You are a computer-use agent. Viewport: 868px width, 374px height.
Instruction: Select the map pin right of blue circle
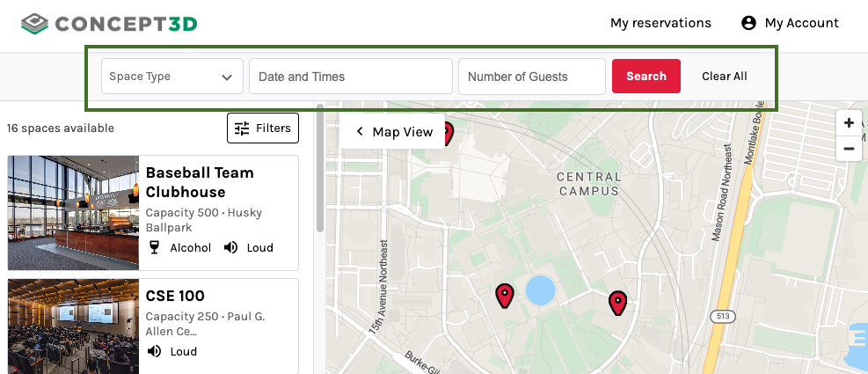(x=618, y=302)
